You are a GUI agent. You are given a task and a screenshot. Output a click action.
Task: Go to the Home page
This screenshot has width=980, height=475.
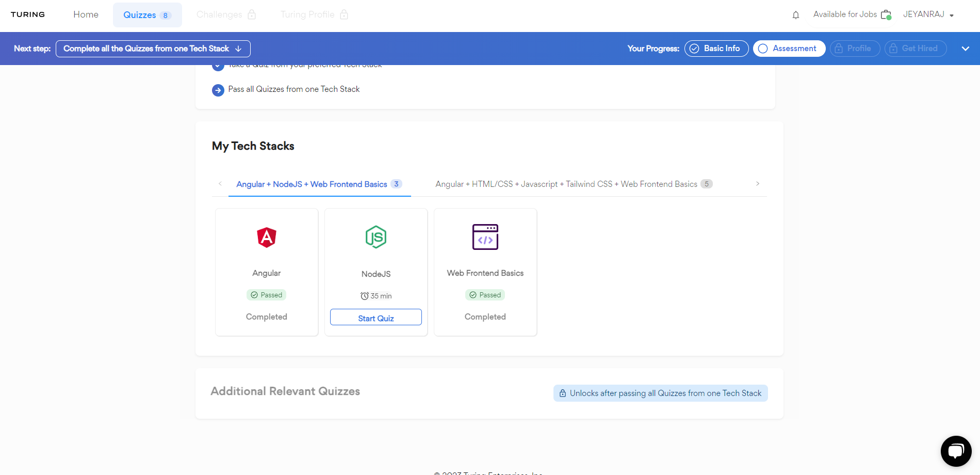coord(86,14)
